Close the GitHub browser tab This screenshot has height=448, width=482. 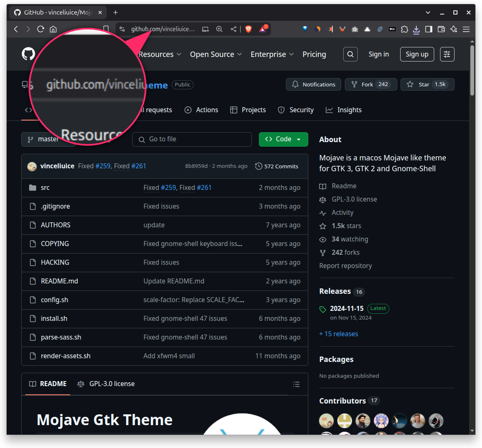100,12
